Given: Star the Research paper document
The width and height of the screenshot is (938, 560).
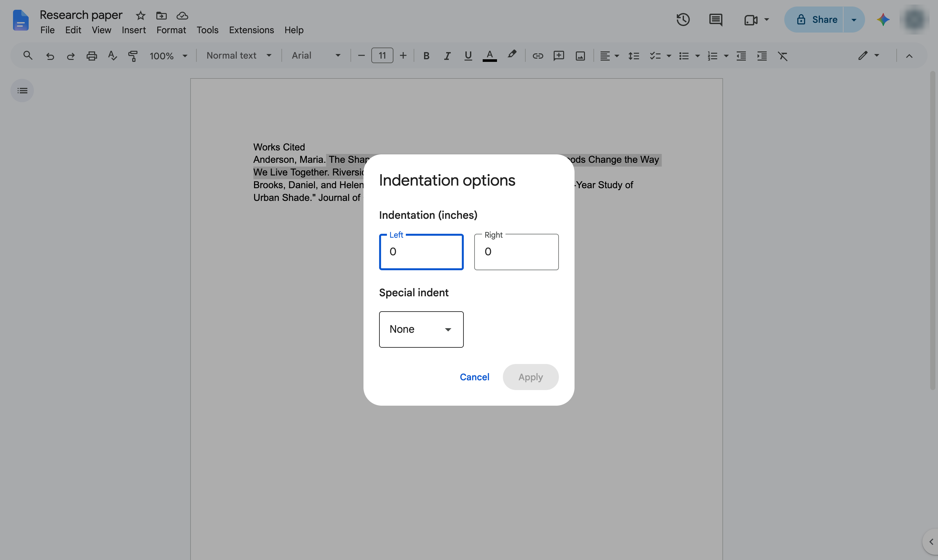Looking at the screenshot, I should click(x=140, y=16).
